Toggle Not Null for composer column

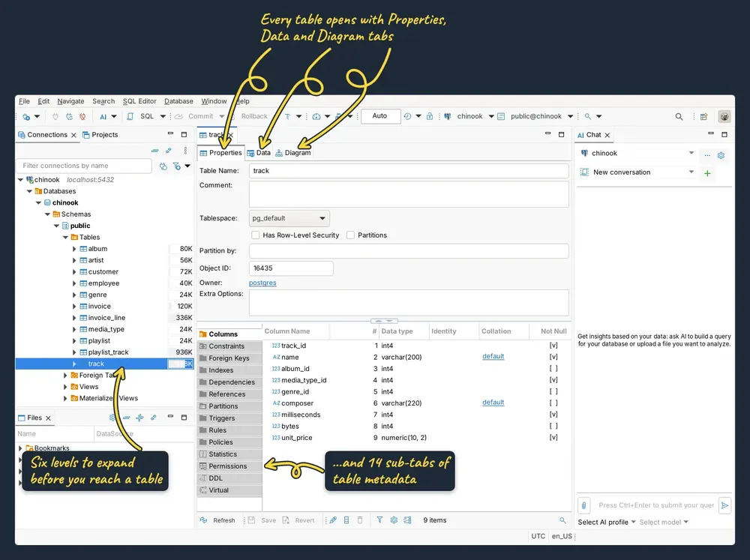(x=553, y=403)
